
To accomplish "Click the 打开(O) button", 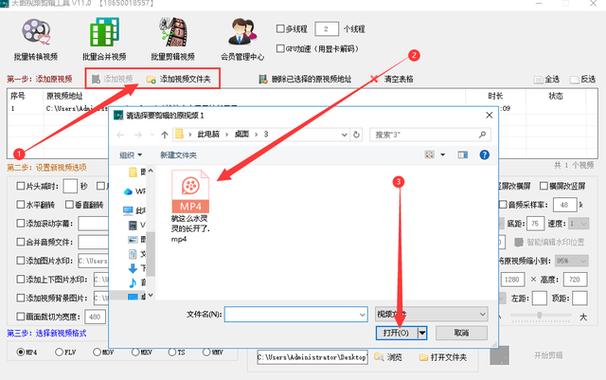I will 397,333.
